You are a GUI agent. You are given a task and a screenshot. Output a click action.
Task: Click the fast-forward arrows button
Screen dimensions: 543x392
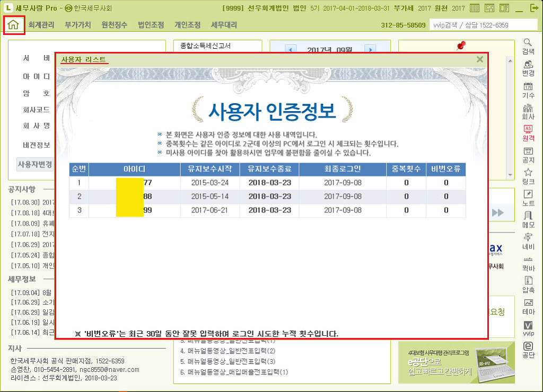tap(498, 212)
